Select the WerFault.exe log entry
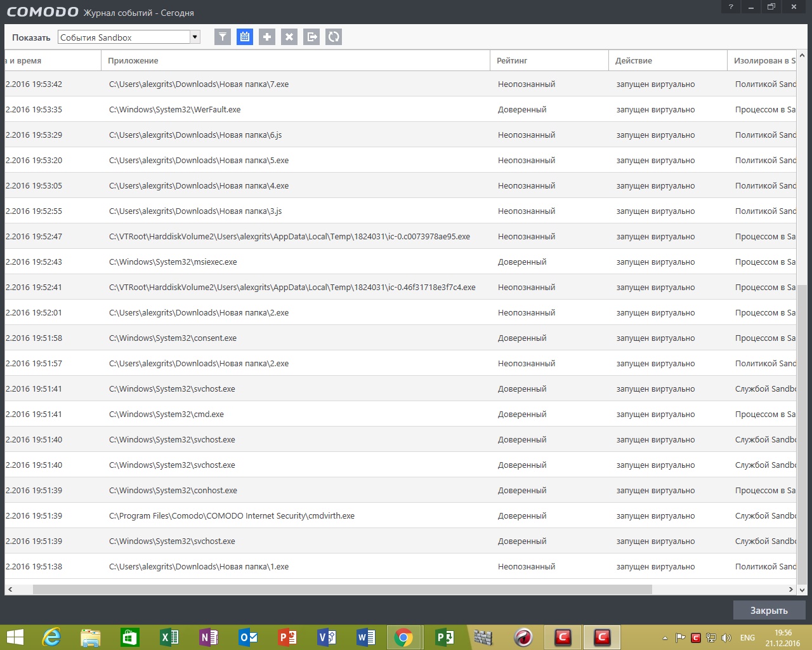The width and height of the screenshot is (812, 650). tap(400, 109)
